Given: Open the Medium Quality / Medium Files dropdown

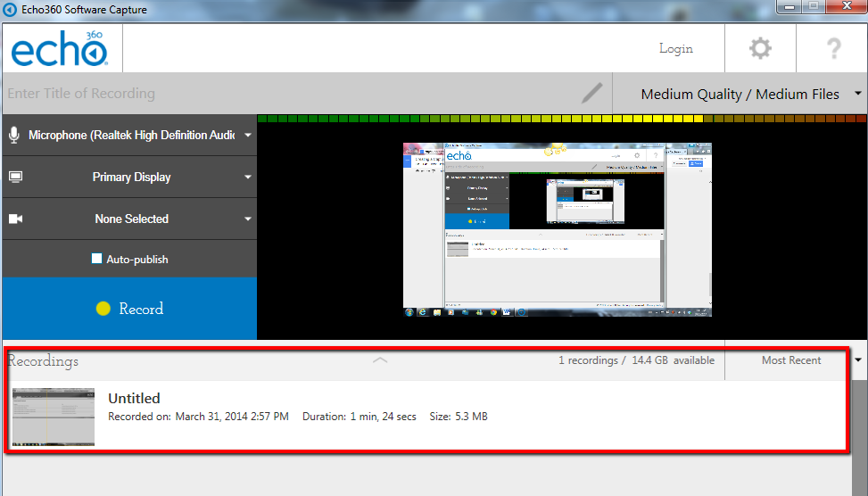Looking at the screenshot, I should coord(740,94).
